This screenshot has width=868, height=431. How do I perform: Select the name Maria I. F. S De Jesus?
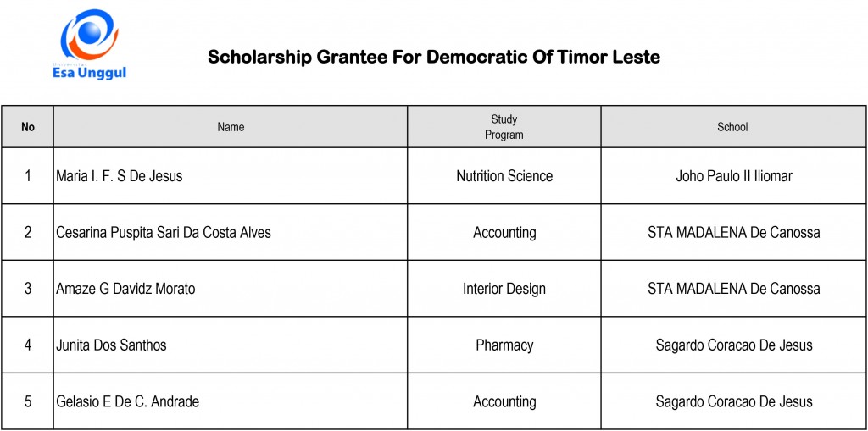point(119,176)
